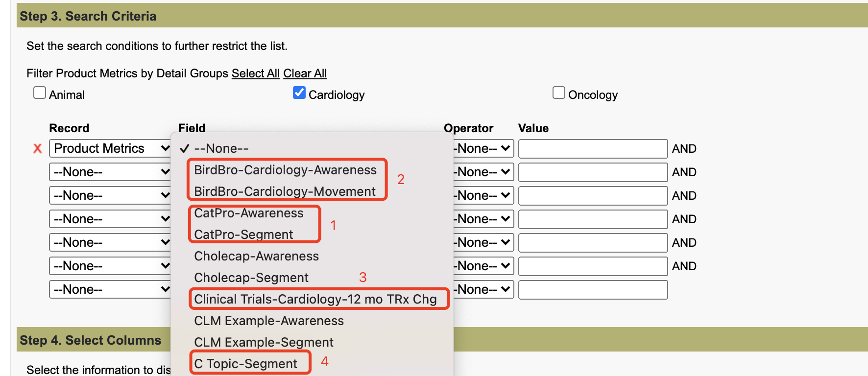Open the first row Operator dropdown

tap(483, 148)
